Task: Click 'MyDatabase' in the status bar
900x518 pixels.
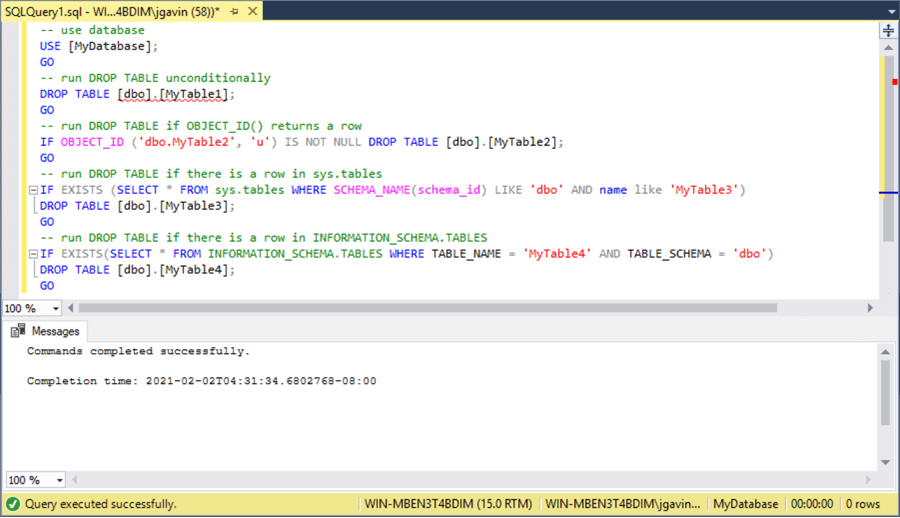Action: point(746,504)
